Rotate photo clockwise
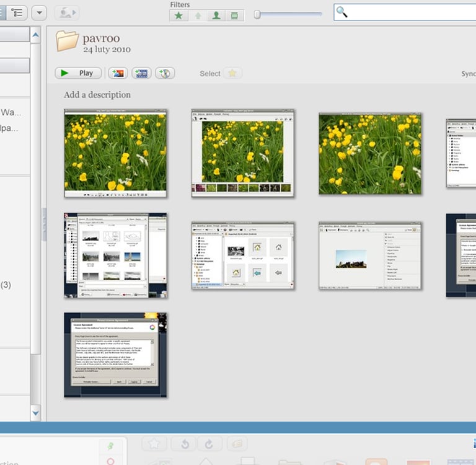Viewport: 476px width, 465px height. (209, 444)
